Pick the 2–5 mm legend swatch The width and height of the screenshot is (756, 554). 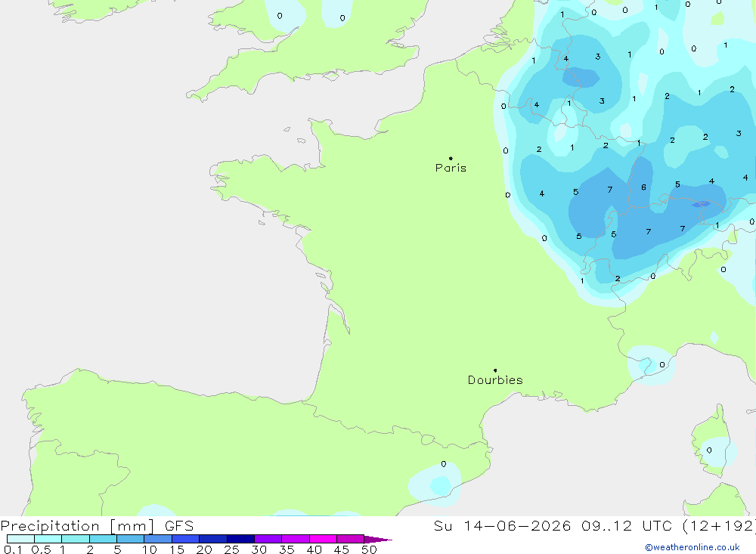point(103,539)
